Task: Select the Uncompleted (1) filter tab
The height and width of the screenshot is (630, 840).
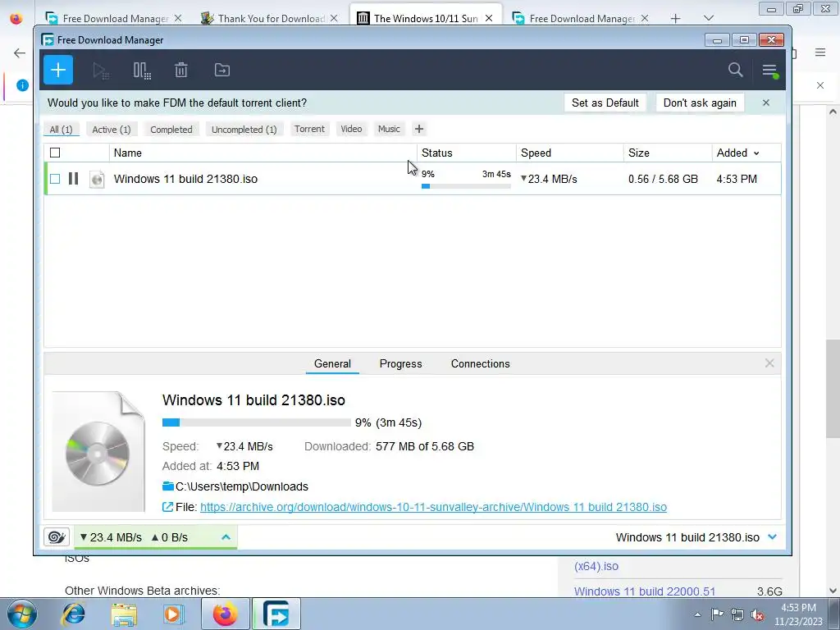Action: (244, 129)
